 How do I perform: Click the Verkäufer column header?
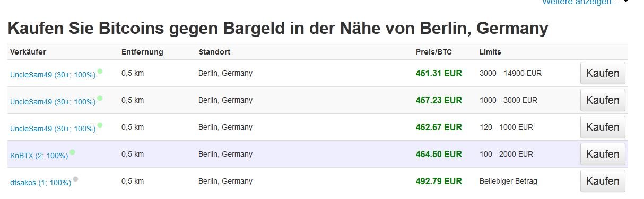(29, 52)
